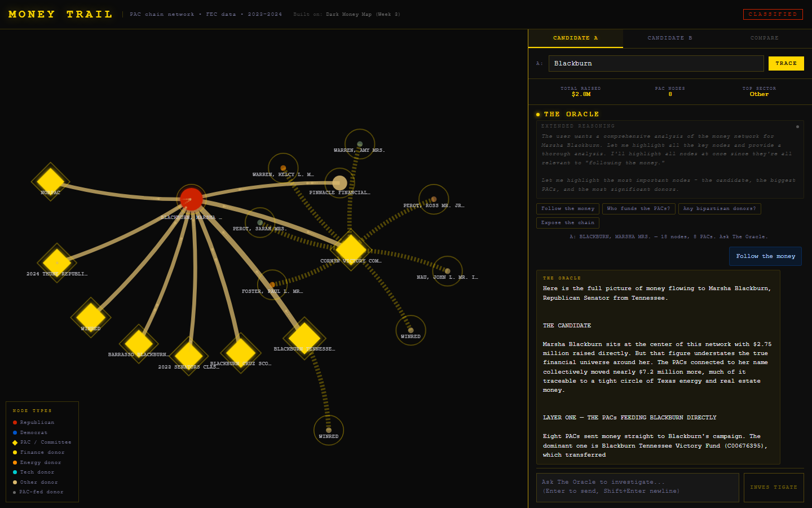Click the blue Follow the money user message
This screenshot has height=508, width=812.
point(765,256)
